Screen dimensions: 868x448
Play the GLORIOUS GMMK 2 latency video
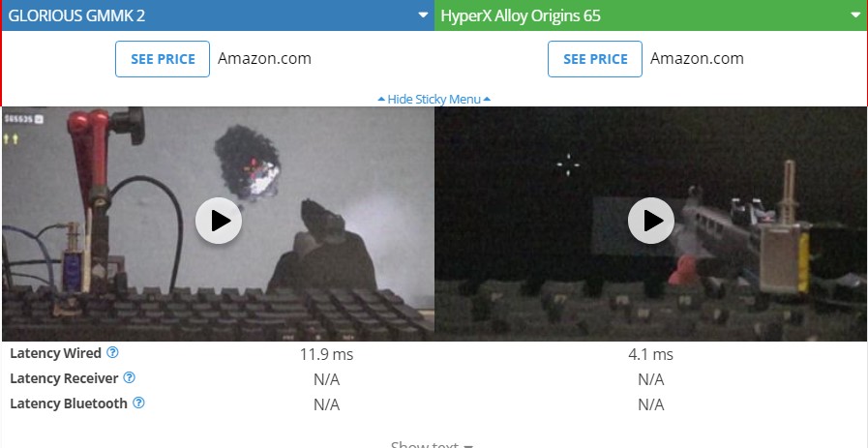(219, 221)
